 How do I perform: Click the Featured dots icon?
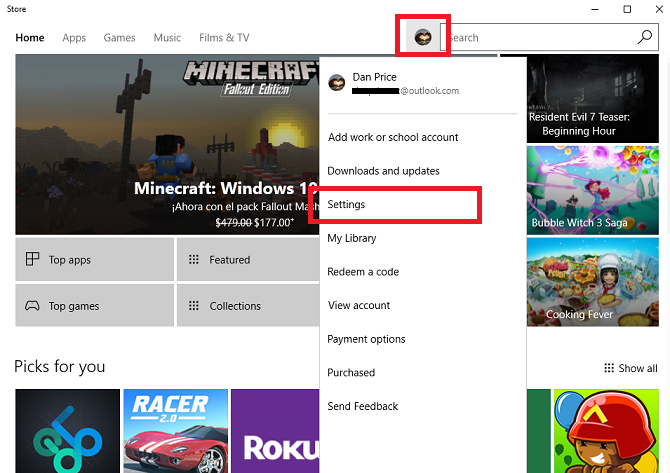coord(194,259)
